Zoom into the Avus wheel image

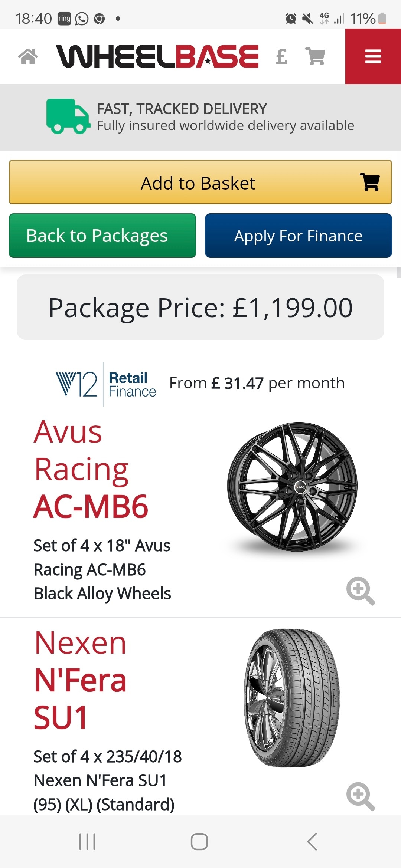(x=361, y=590)
